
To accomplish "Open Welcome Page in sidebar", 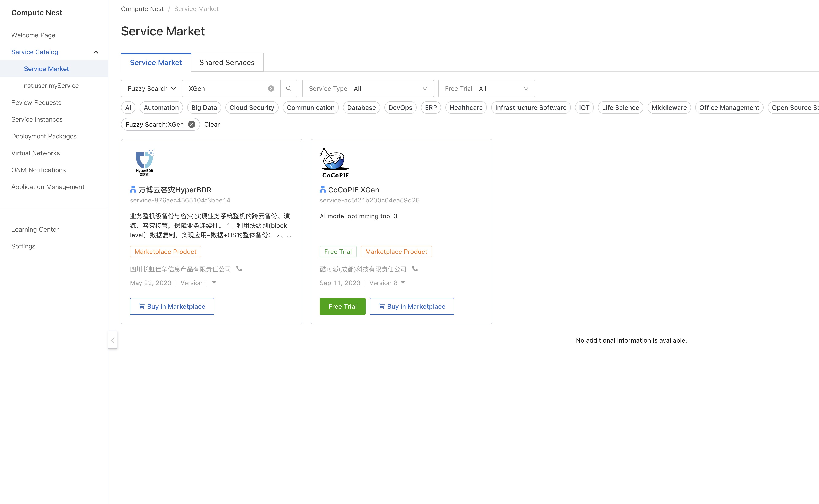I will pyautogui.click(x=33, y=35).
